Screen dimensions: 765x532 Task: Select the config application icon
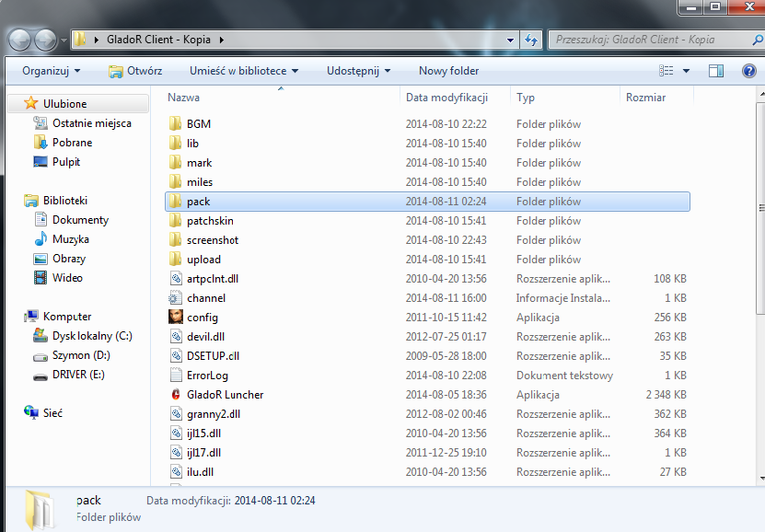click(x=176, y=317)
